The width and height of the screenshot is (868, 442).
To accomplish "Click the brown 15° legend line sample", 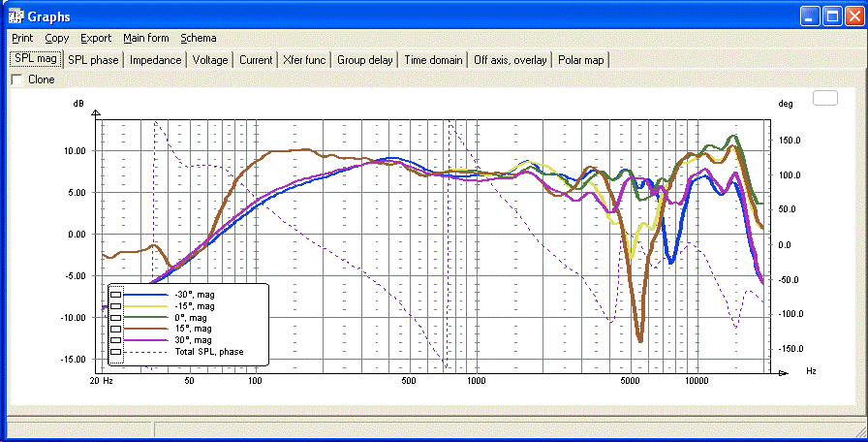I will click(x=146, y=329).
